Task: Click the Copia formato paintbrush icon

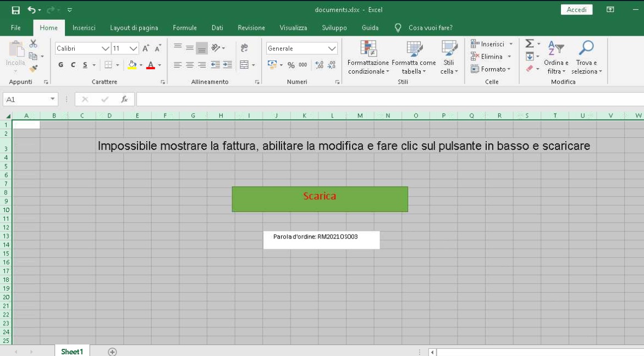Action: tap(33, 68)
